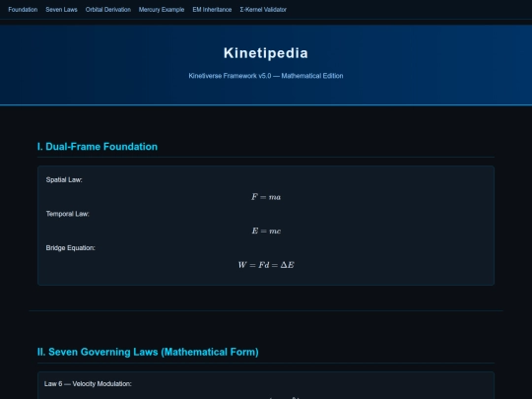Click the Temporal Law label

[x=68, y=214]
